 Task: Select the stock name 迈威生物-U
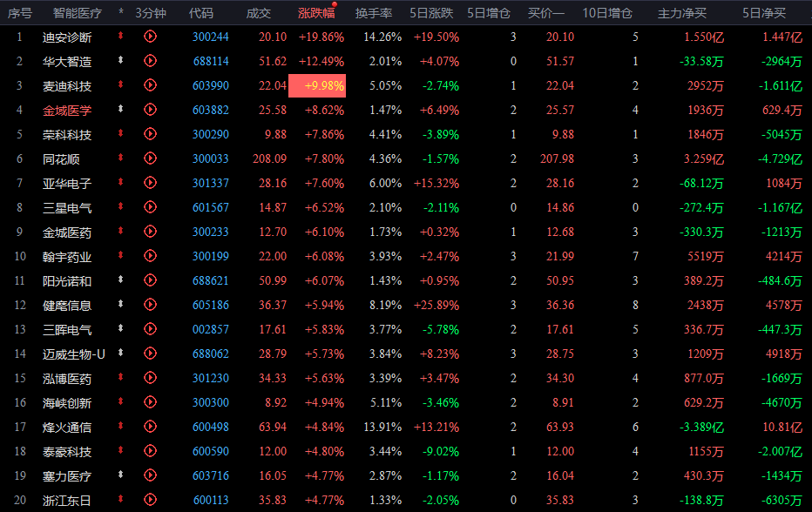pos(73,354)
